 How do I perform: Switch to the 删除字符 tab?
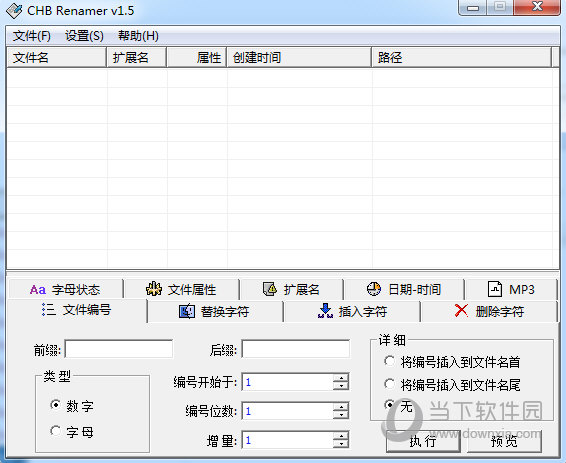tap(489, 311)
